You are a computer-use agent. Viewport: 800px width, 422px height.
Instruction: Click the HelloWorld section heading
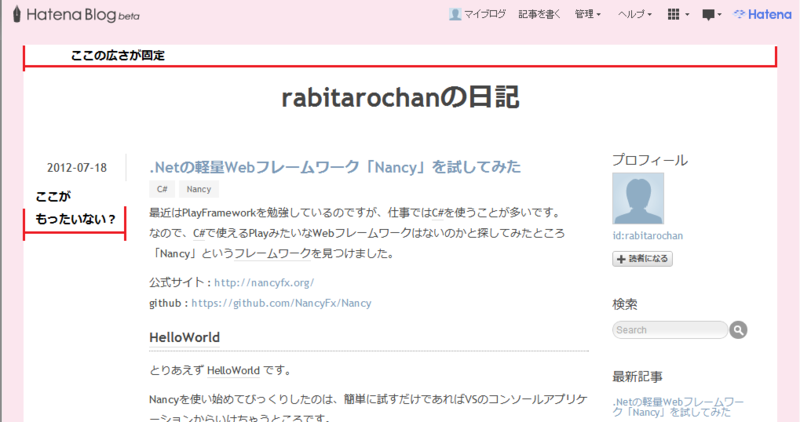click(x=184, y=338)
